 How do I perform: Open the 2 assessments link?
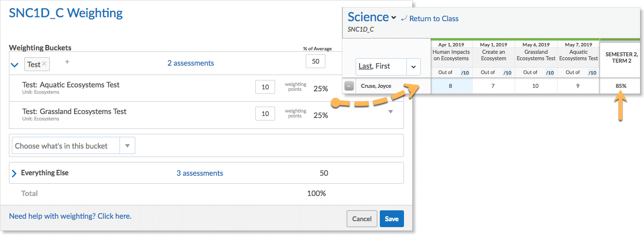(x=191, y=63)
